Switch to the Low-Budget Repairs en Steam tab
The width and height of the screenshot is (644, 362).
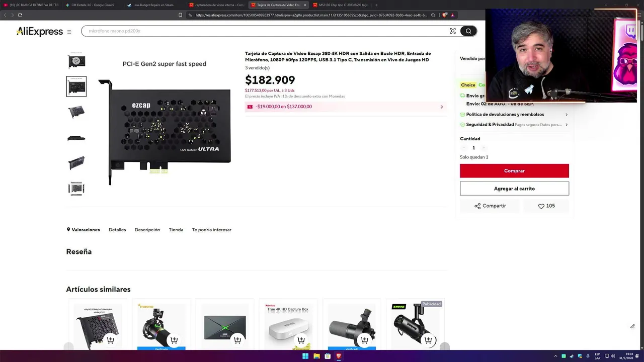click(153, 5)
